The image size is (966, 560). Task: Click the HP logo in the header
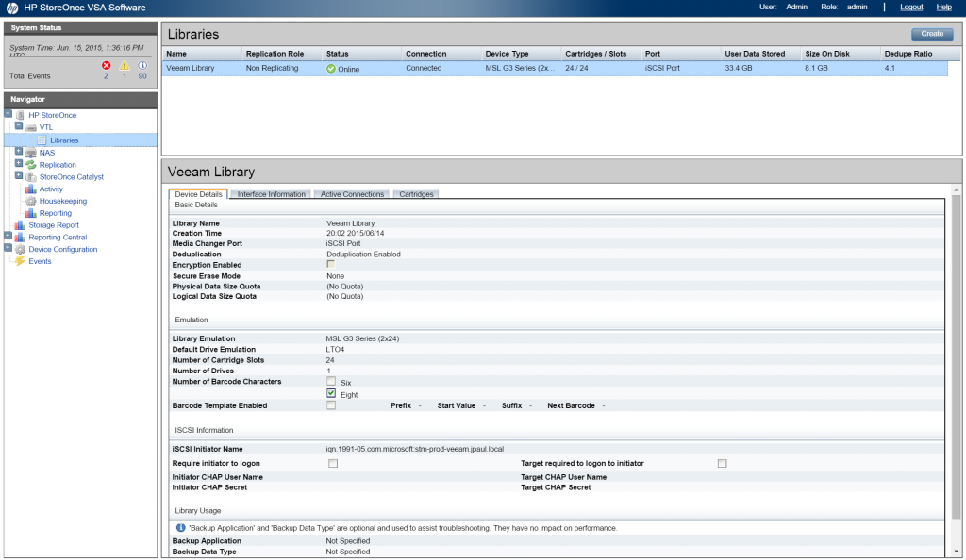[x=11, y=8]
